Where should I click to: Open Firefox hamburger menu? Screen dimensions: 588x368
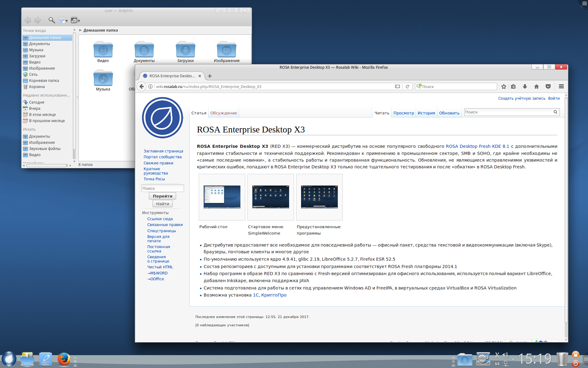click(561, 86)
